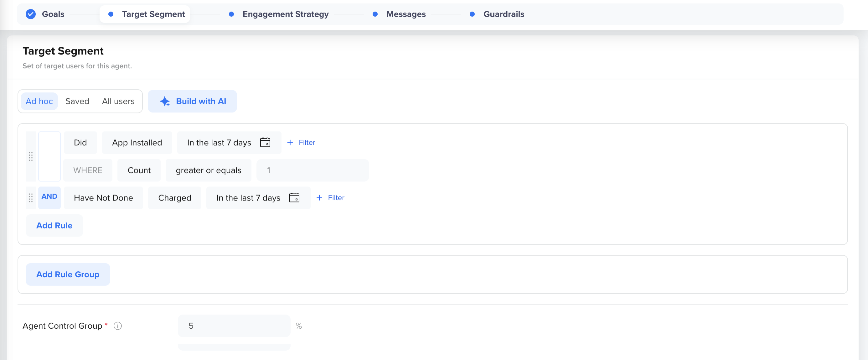Click the Agent Control Group percentage field
This screenshot has height=360, width=868.
click(x=234, y=326)
